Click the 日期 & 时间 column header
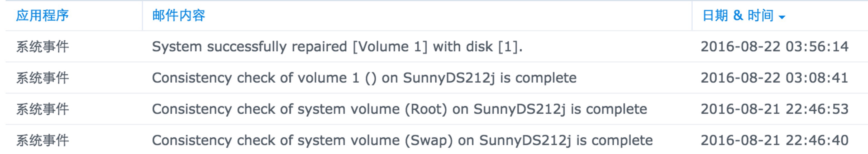The height and width of the screenshot is (154, 868). [737, 15]
